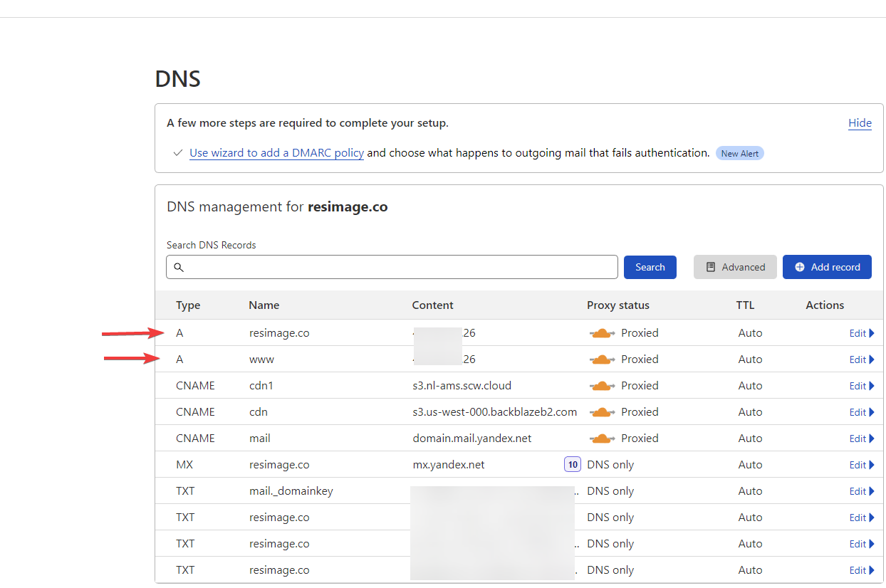Expand Edit for the mail._domainkey TXT record

861,491
